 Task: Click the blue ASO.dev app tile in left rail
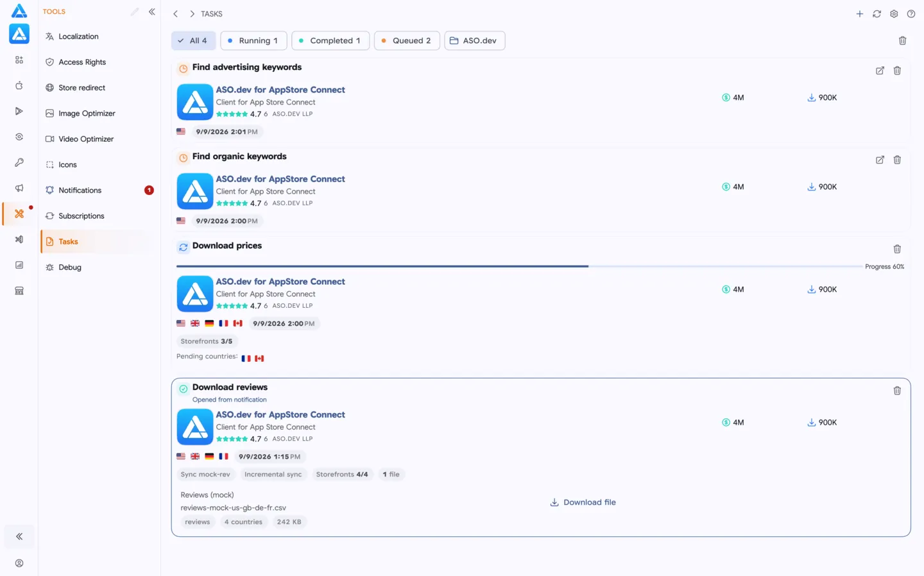click(x=19, y=34)
